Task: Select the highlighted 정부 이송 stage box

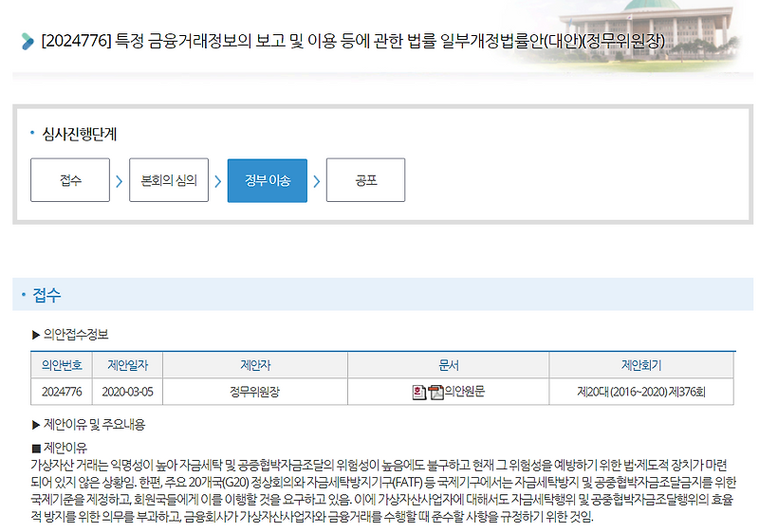Action: point(268,180)
